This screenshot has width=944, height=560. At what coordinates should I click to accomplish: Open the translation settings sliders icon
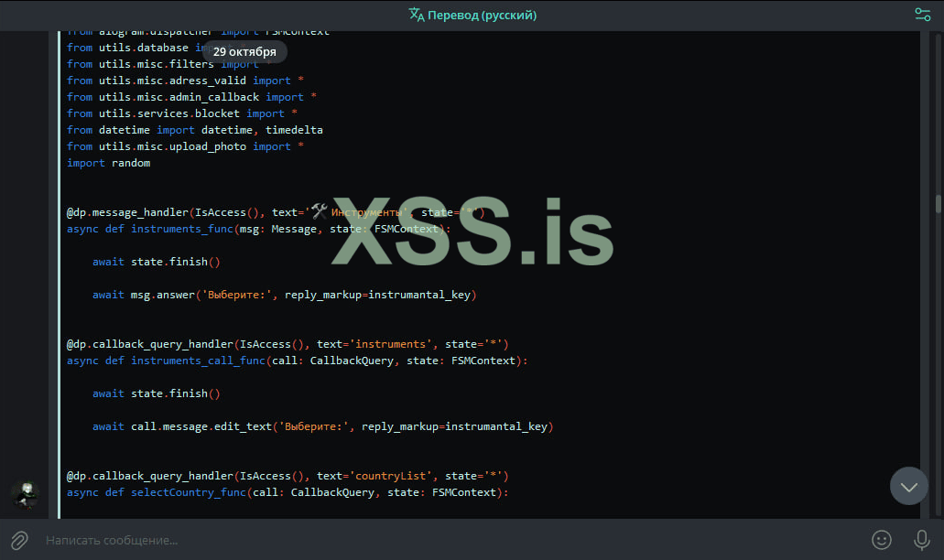(922, 15)
